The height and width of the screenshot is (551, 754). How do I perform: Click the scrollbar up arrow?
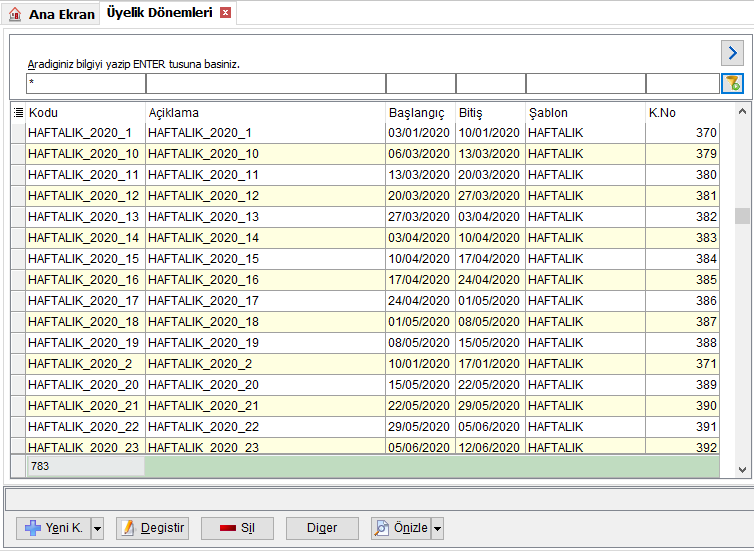pos(742,111)
